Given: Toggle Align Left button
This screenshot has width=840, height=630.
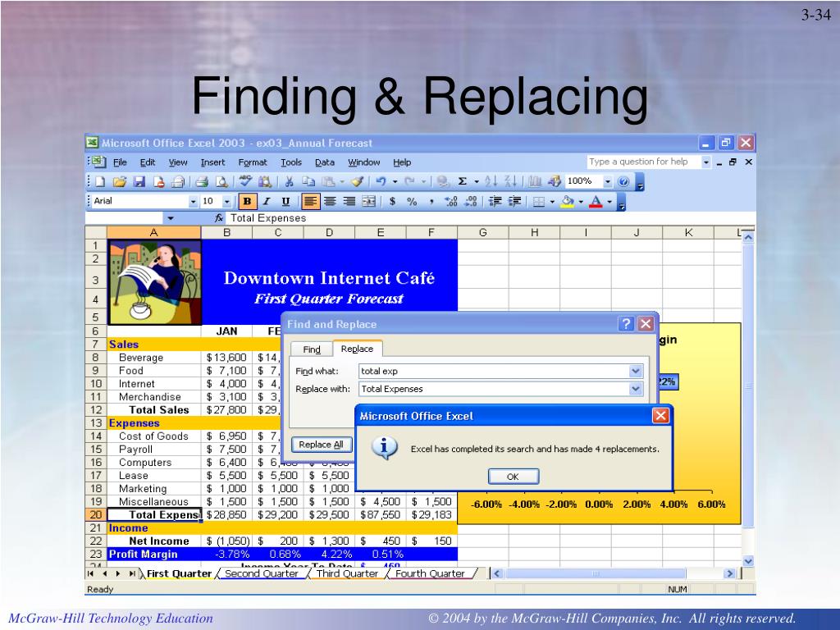Looking at the screenshot, I should pyautogui.click(x=310, y=202).
